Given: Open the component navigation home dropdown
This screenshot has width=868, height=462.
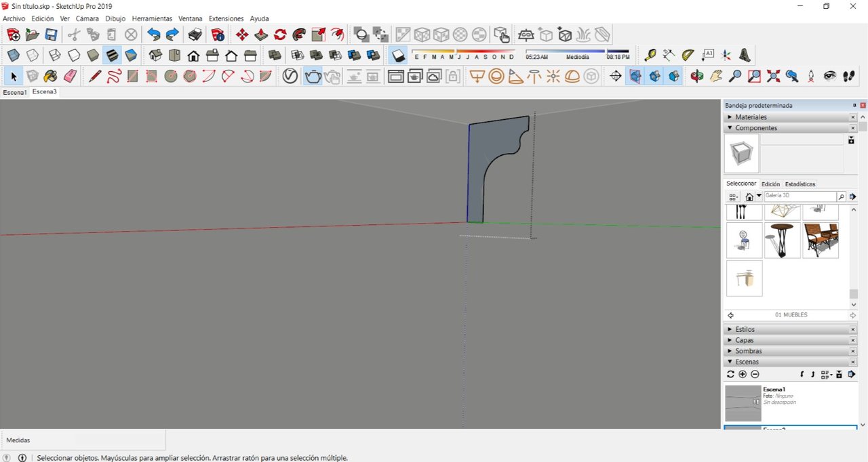Looking at the screenshot, I should pos(749,197).
